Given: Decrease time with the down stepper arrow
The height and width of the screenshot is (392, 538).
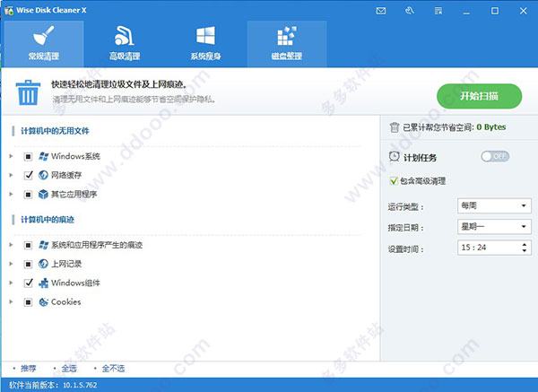Looking at the screenshot, I should tap(525, 250).
